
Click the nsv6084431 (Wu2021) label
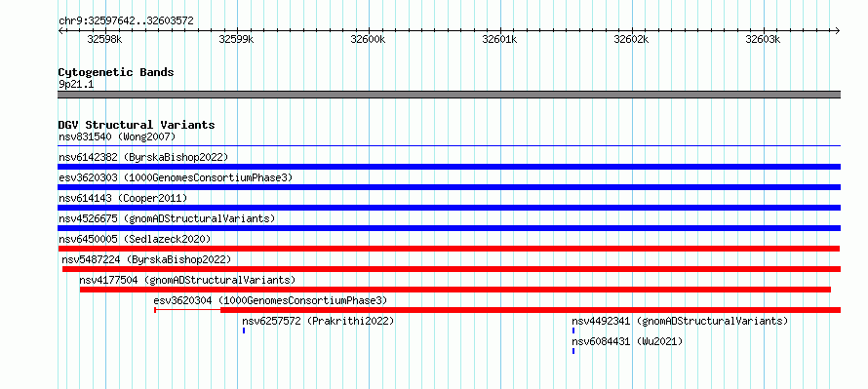[x=627, y=341]
